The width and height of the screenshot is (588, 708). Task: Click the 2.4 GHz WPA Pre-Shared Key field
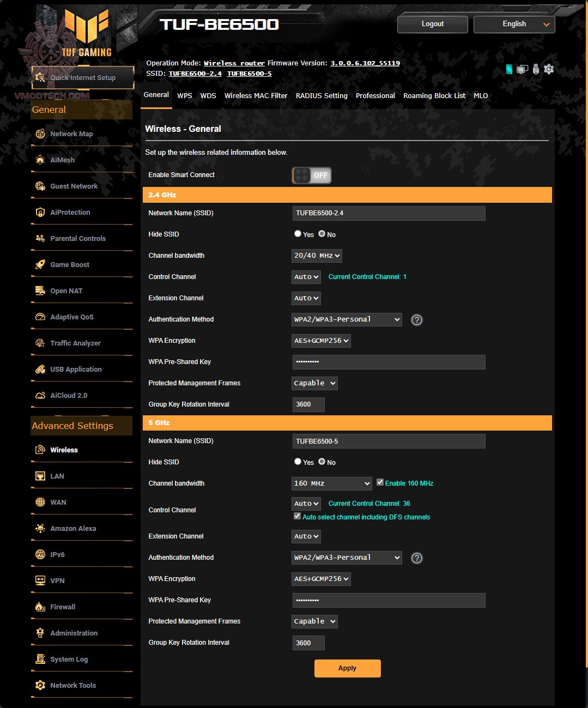tap(389, 362)
